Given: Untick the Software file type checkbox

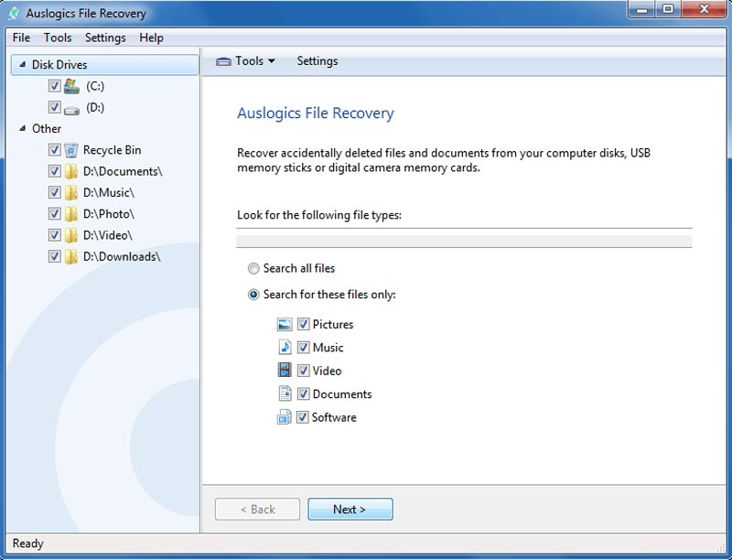Looking at the screenshot, I should pyautogui.click(x=303, y=416).
